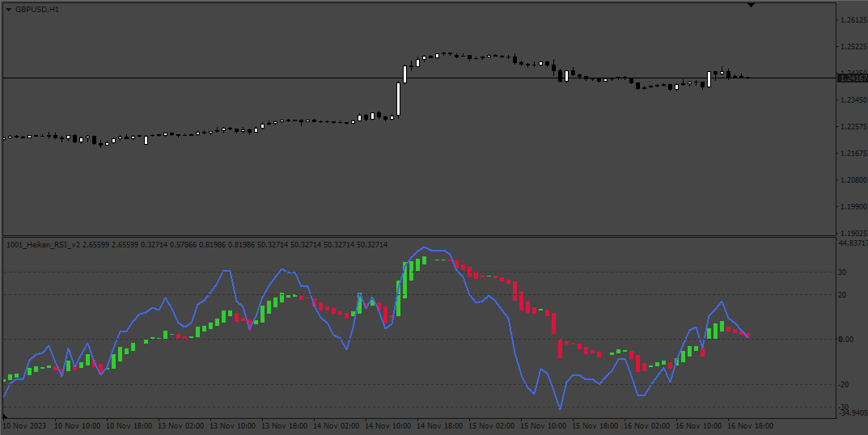Click the 0.00 level on indicator scale
The image size is (868, 435).
[845, 340]
